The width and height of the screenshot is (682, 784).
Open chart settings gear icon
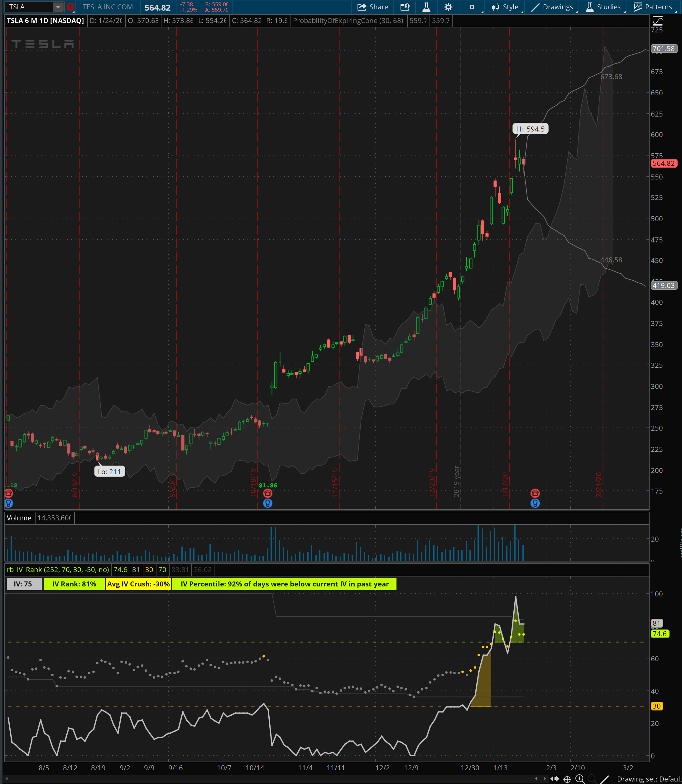pos(448,7)
